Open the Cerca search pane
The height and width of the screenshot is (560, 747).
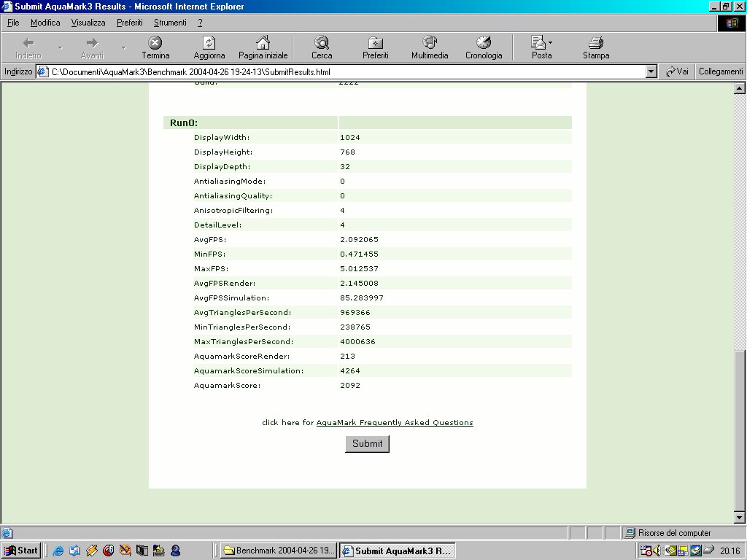point(322,48)
